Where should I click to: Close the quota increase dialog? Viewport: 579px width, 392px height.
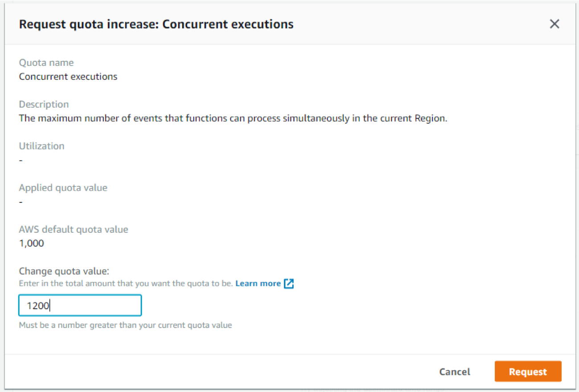554,24
